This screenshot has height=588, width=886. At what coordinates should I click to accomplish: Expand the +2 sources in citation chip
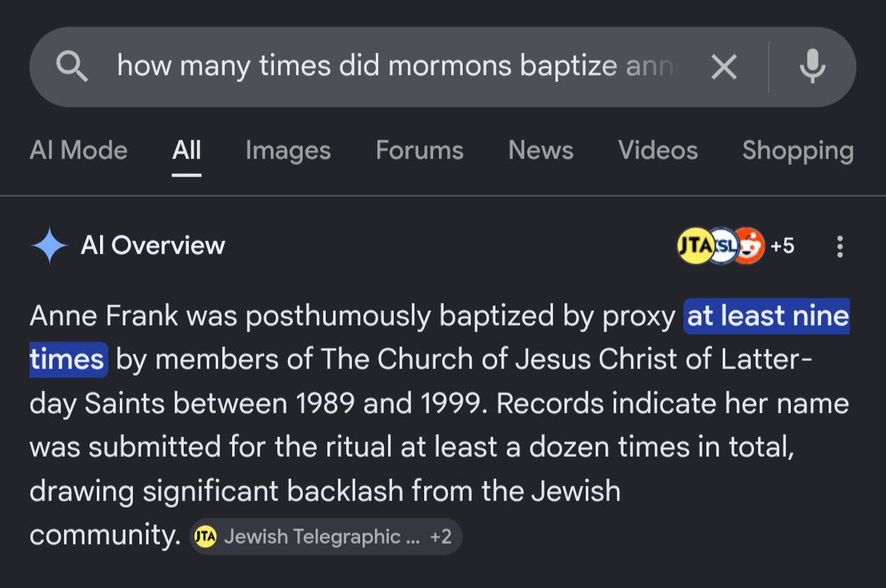point(441,536)
